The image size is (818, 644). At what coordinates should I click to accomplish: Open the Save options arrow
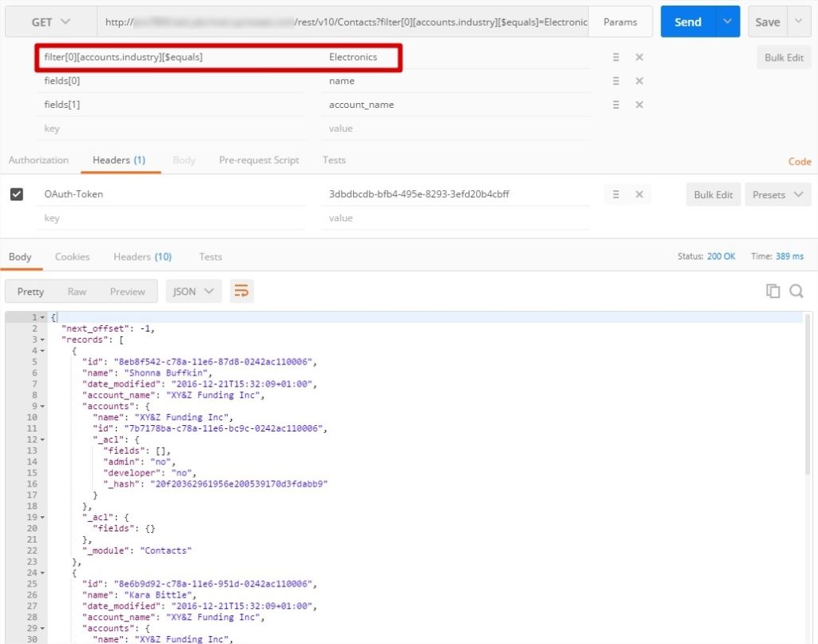799,22
